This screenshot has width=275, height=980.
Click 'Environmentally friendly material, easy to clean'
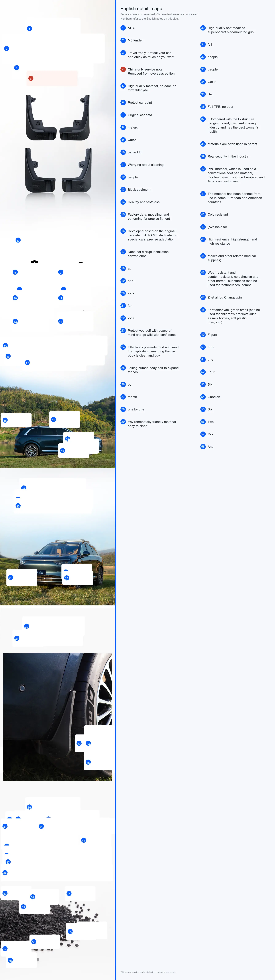[152, 424]
